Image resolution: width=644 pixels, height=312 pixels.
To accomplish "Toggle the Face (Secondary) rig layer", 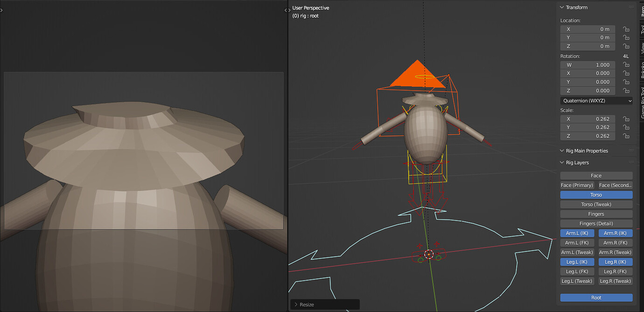I will (616, 185).
